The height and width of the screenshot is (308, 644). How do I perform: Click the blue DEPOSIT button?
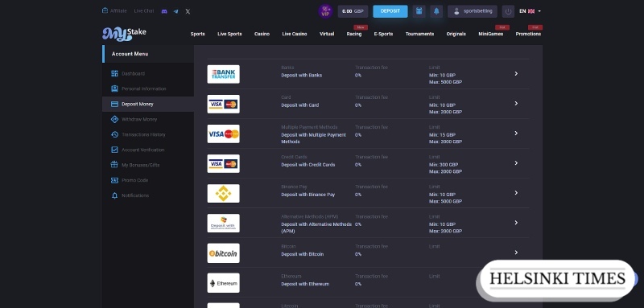[x=390, y=11]
